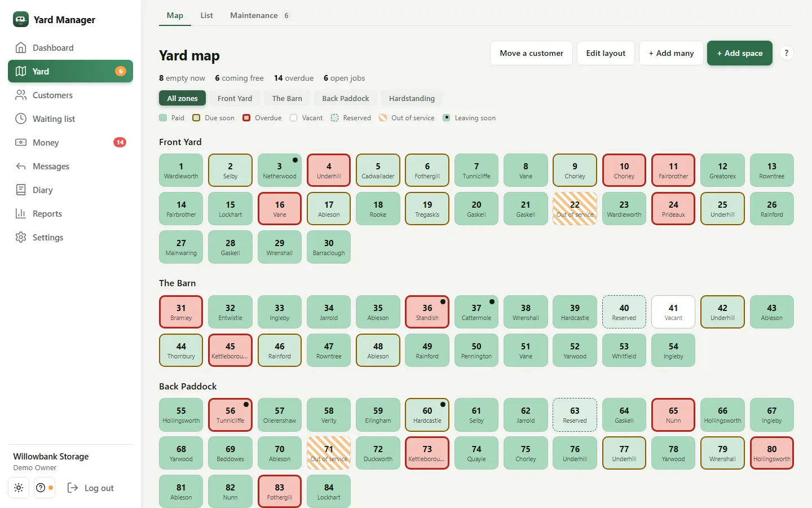This screenshot has height=508, width=812.
Task: Open Money via its banknote icon
Action: click(21, 142)
